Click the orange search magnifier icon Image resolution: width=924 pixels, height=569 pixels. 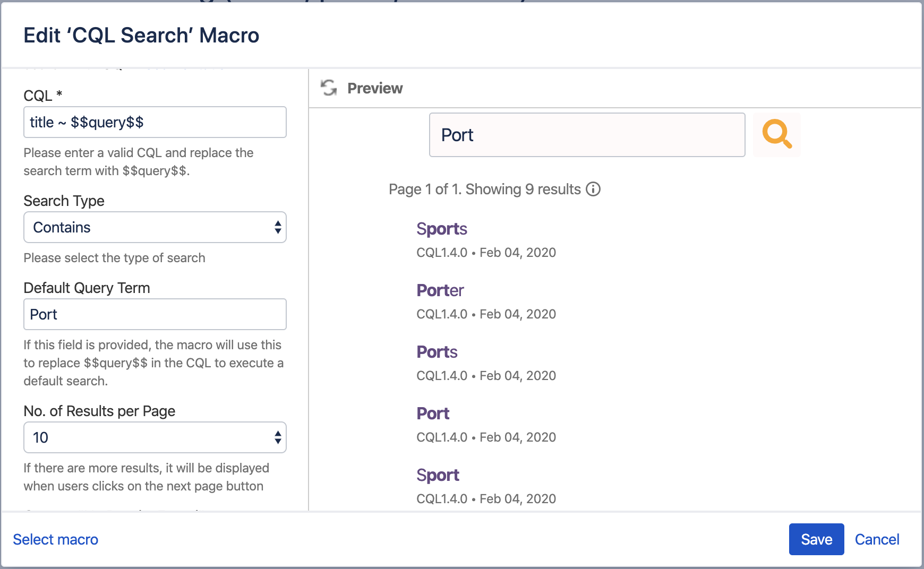[776, 135]
